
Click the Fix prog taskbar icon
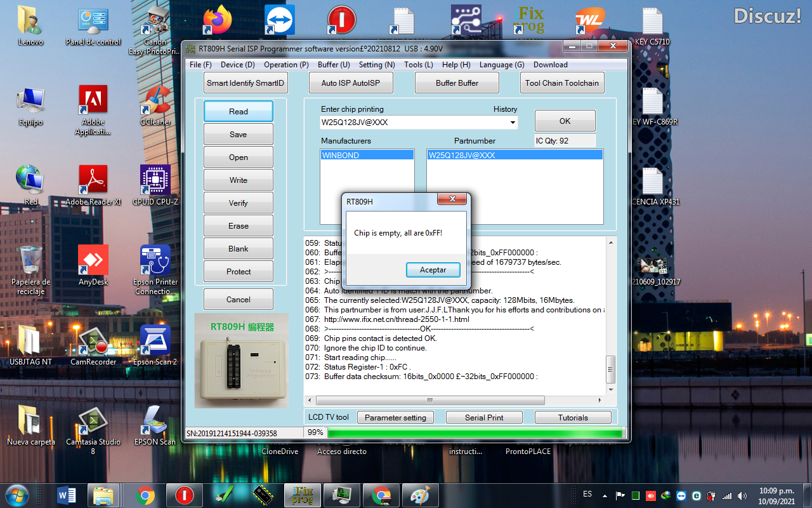(x=302, y=495)
